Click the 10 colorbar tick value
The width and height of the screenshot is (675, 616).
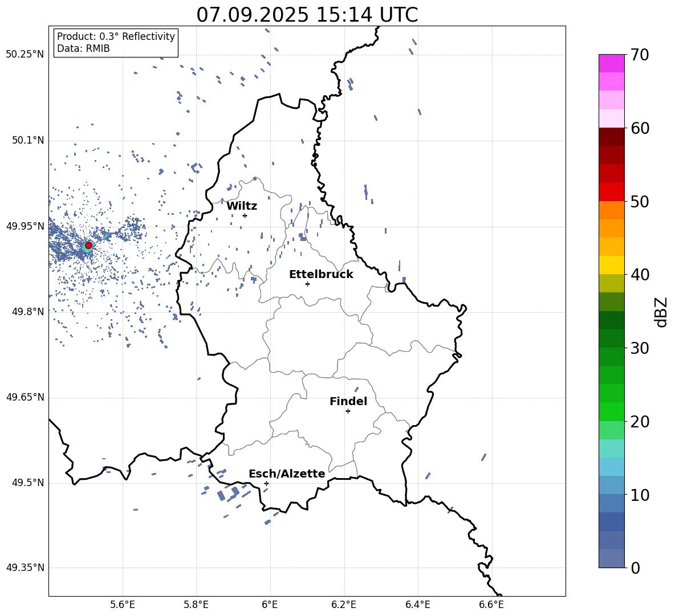(640, 495)
